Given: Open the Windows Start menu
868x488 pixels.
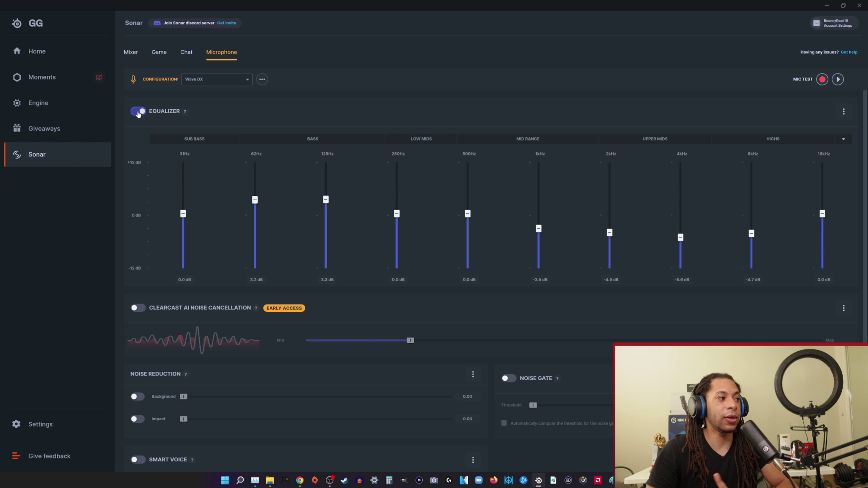Looking at the screenshot, I should tap(225, 480).
